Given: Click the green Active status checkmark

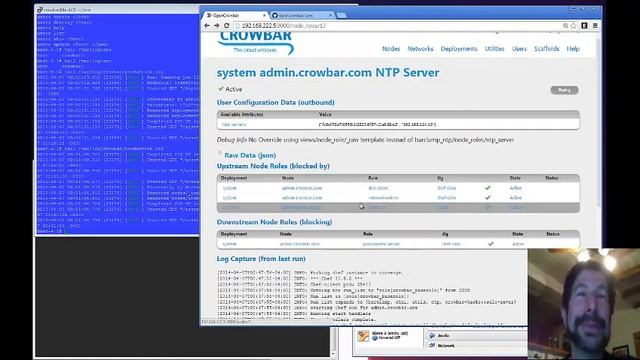Looking at the screenshot, I should (221, 89).
